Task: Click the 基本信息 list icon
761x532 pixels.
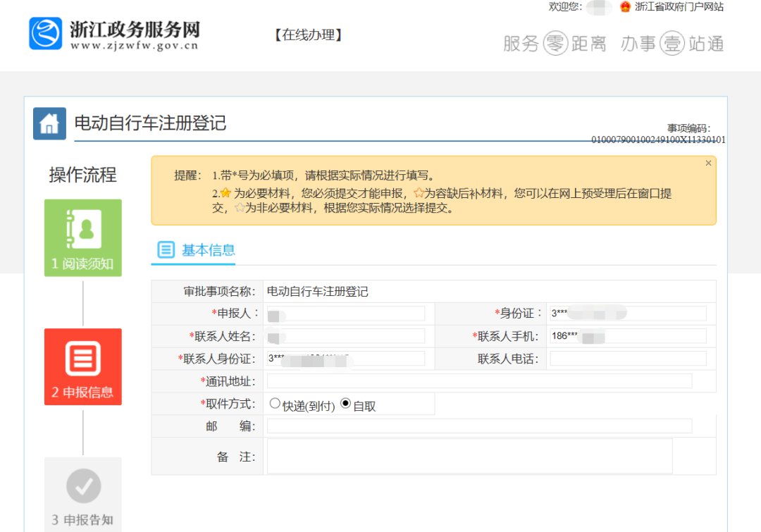Action: [166, 250]
